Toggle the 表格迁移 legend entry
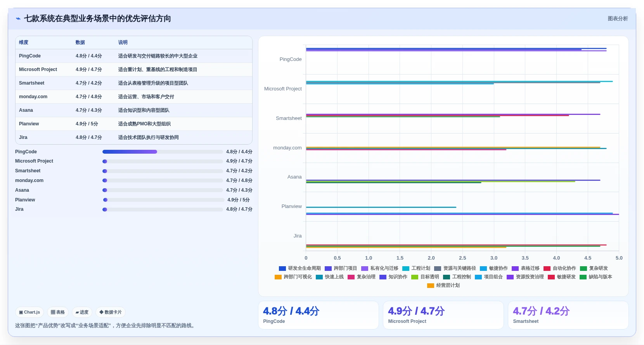Viewport: 644px width, 345px height. click(526, 268)
